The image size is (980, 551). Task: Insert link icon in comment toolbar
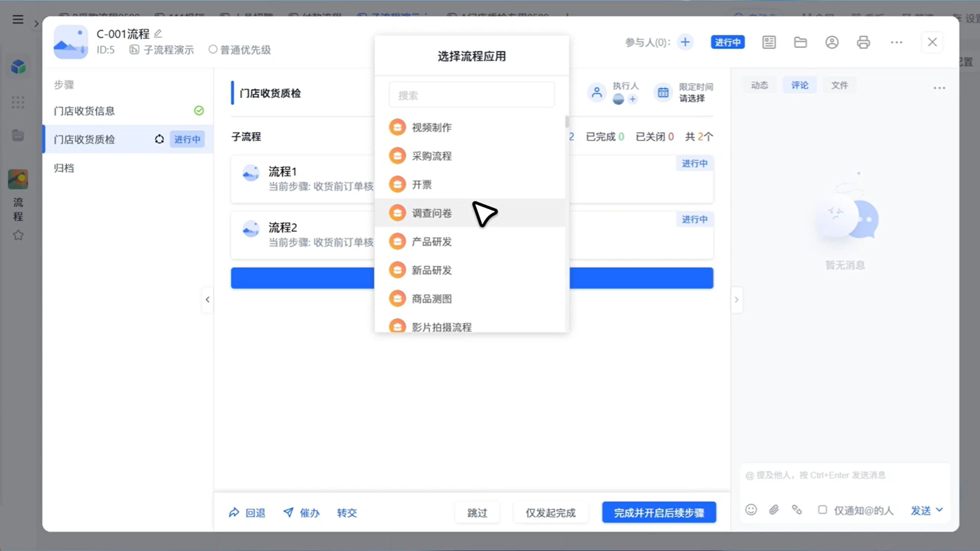click(797, 510)
